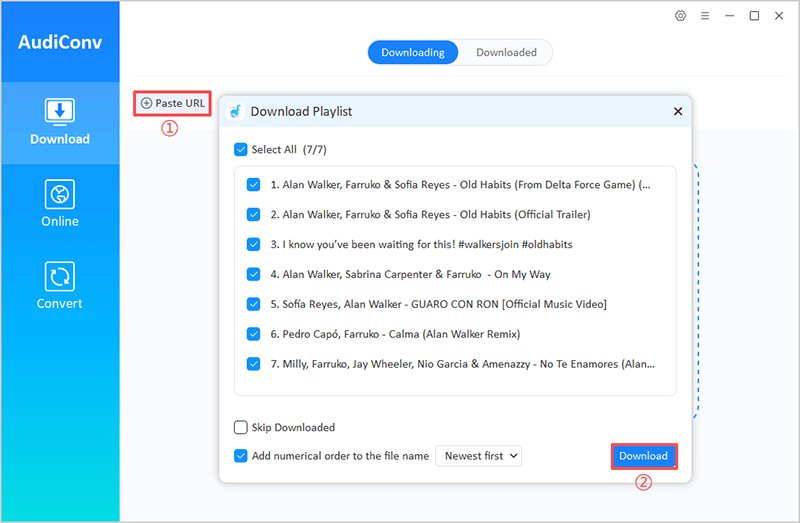This screenshot has width=800, height=523.
Task: Click the Paste URL plus button
Action: 172,103
